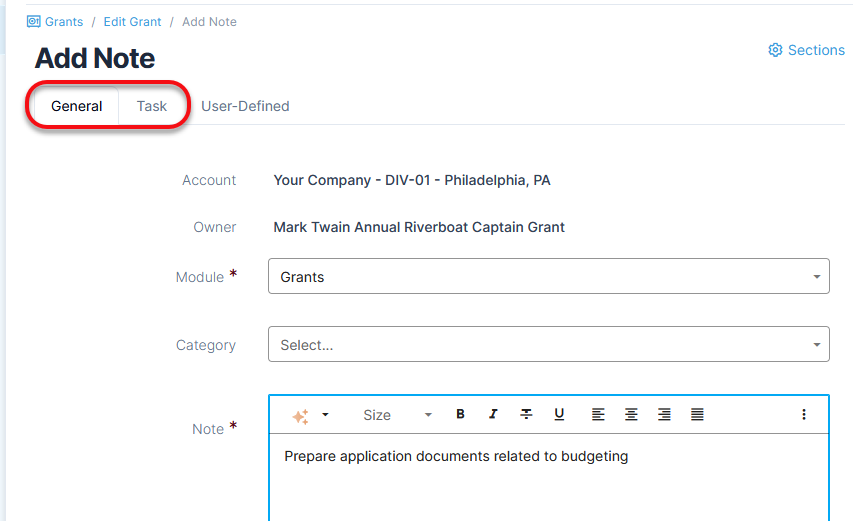The width and height of the screenshot is (867, 521).
Task: Apply underline formatting to note text
Action: [x=559, y=415]
